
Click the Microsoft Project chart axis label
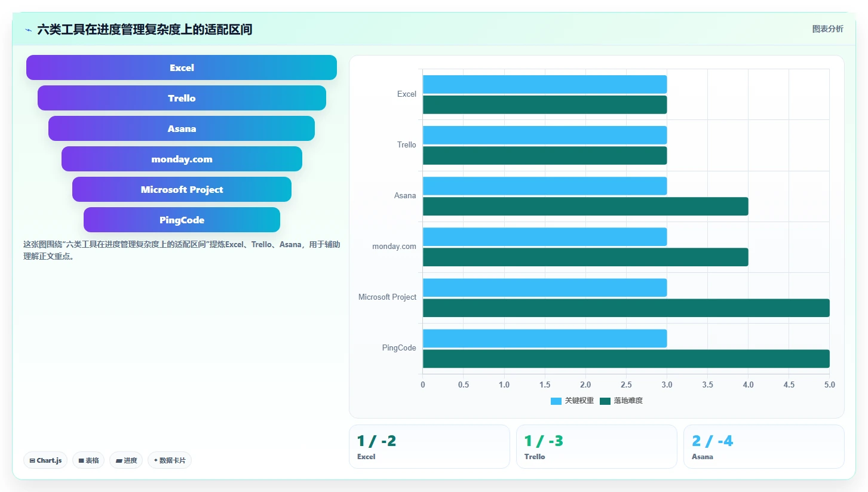click(x=387, y=297)
